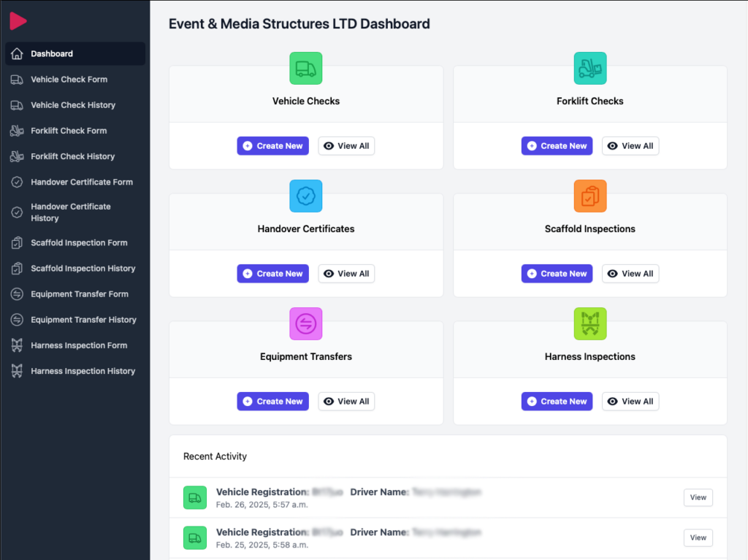Open Vehicle Check Form in sidebar
Screen dimensions: 748x560
pyautogui.click(x=69, y=80)
